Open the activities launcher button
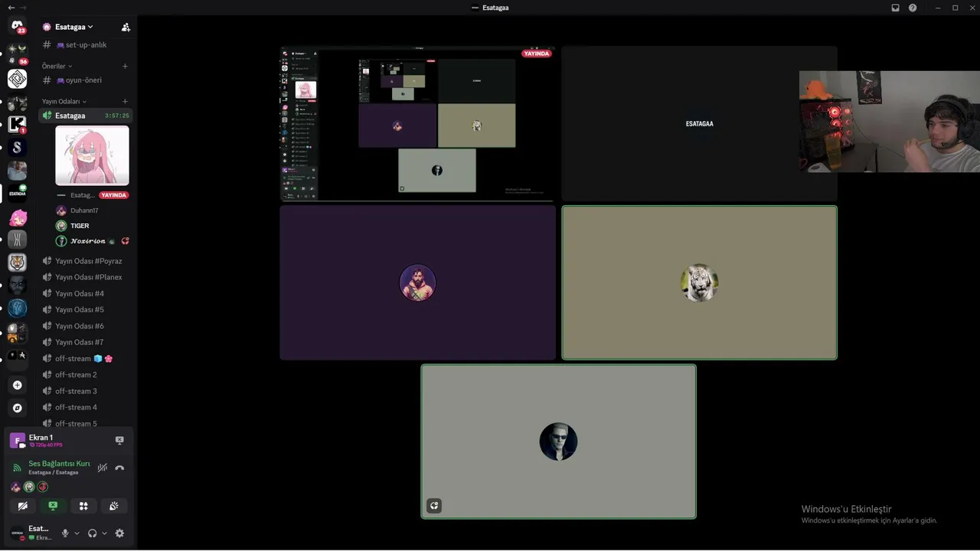Viewport: 980px width, 551px height. (83, 506)
